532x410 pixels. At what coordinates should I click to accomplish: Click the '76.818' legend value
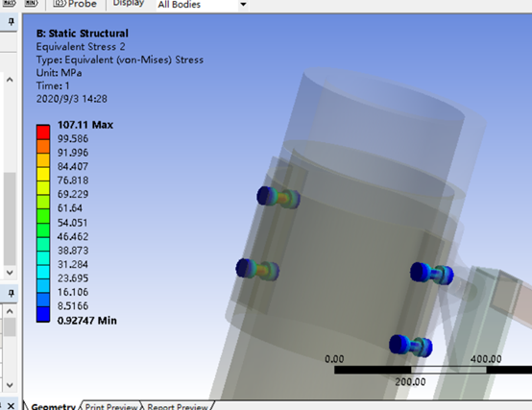pyautogui.click(x=73, y=181)
